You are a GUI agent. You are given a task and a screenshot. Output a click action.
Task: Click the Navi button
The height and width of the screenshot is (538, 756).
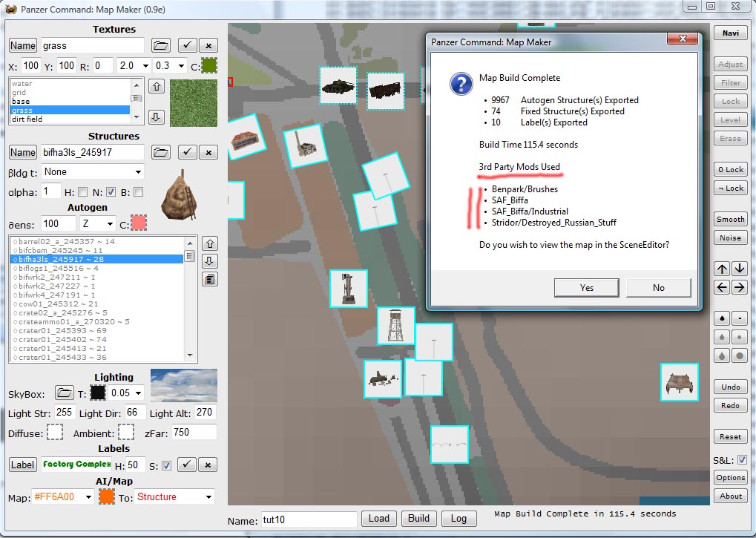tap(731, 33)
